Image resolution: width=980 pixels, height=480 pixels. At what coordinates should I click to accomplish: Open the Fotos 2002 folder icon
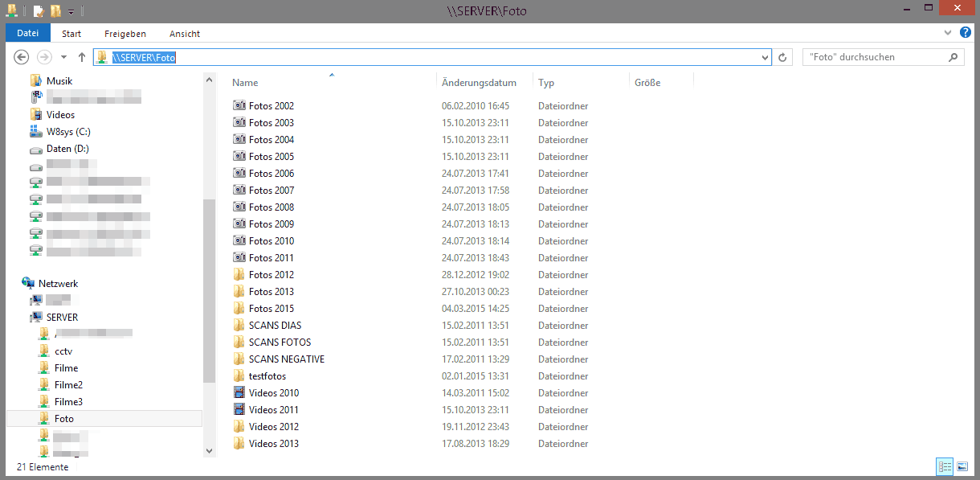pos(239,105)
